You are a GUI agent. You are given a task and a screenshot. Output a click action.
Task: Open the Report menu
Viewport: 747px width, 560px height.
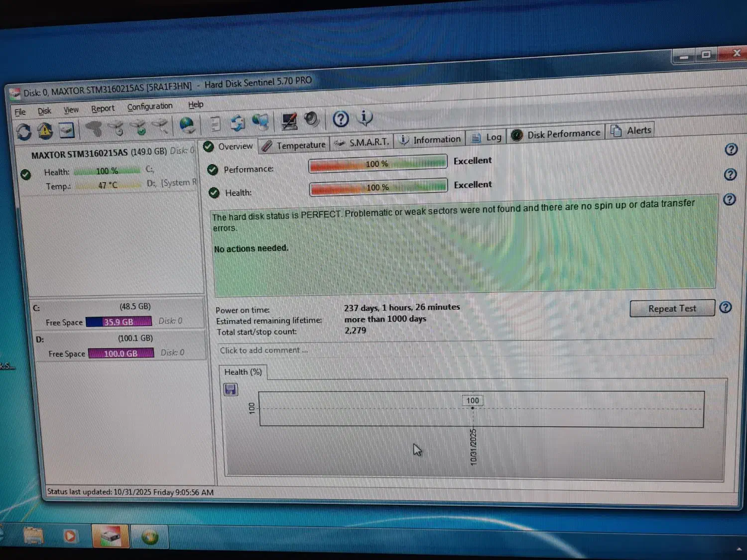click(x=103, y=109)
